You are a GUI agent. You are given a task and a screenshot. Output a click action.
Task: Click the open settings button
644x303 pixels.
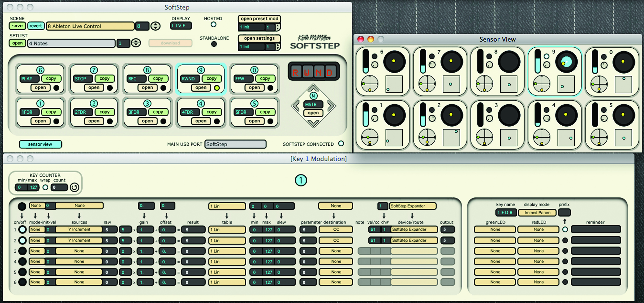pos(259,38)
